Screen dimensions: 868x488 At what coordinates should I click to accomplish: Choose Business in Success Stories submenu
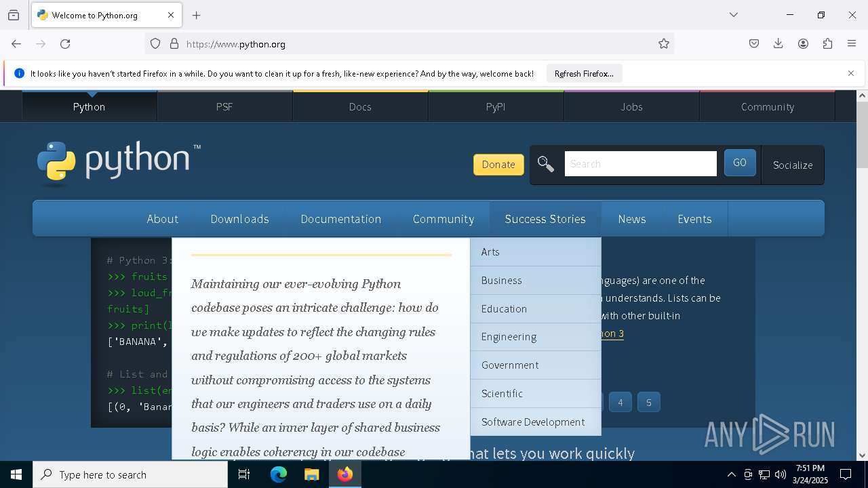[536, 280]
